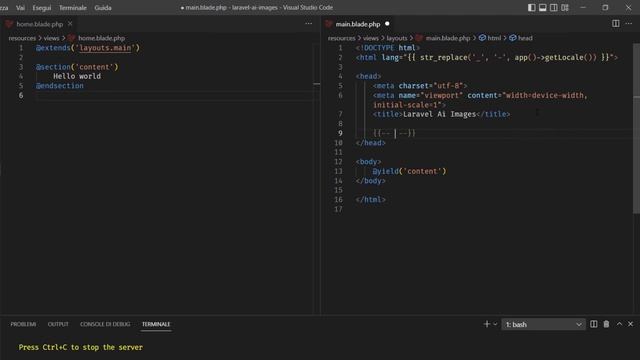Select home.blade.php editor tab
The width and height of the screenshot is (640, 360).
pos(39,24)
